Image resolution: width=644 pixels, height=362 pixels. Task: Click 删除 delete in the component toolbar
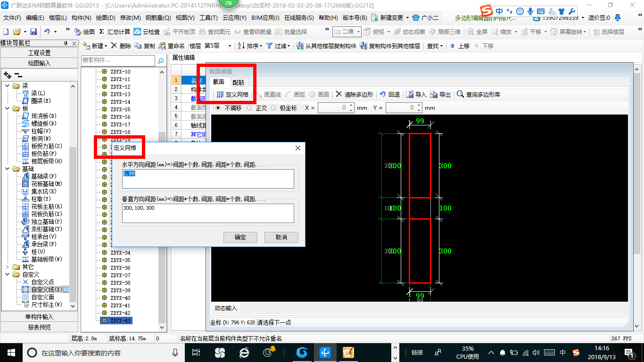pyautogui.click(x=121, y=46)
